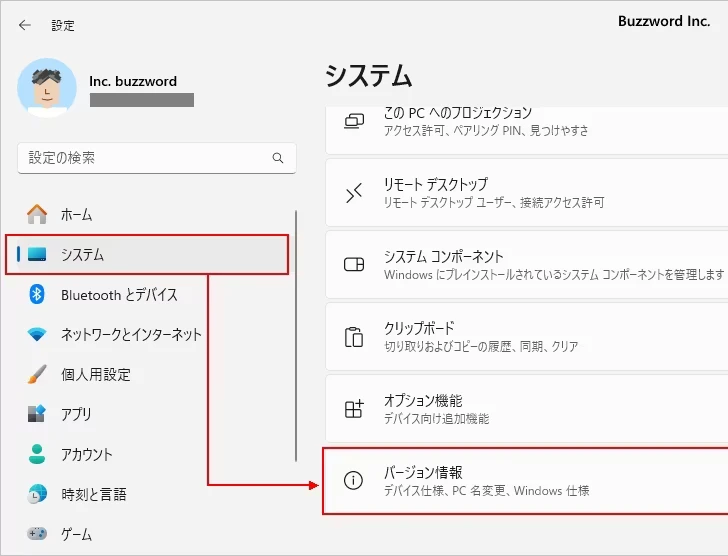Click the projection icon for この PC へのプロジェクション
Screen dimensions: 728x556
(354, 121)
